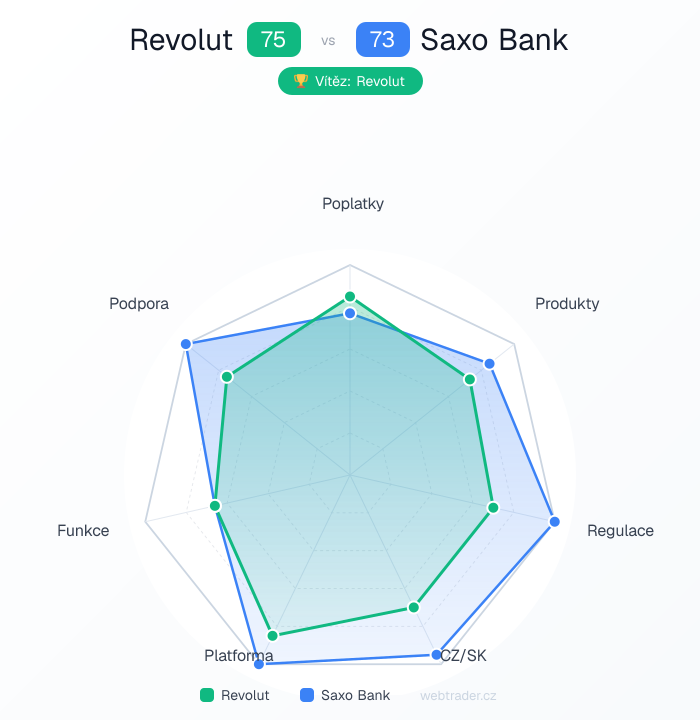Image resolution: width=700 pixels, height=720 pixels.
Task: Click the blue Saxo Bank point on Produkty axis
Action: [x=489, y=364]
